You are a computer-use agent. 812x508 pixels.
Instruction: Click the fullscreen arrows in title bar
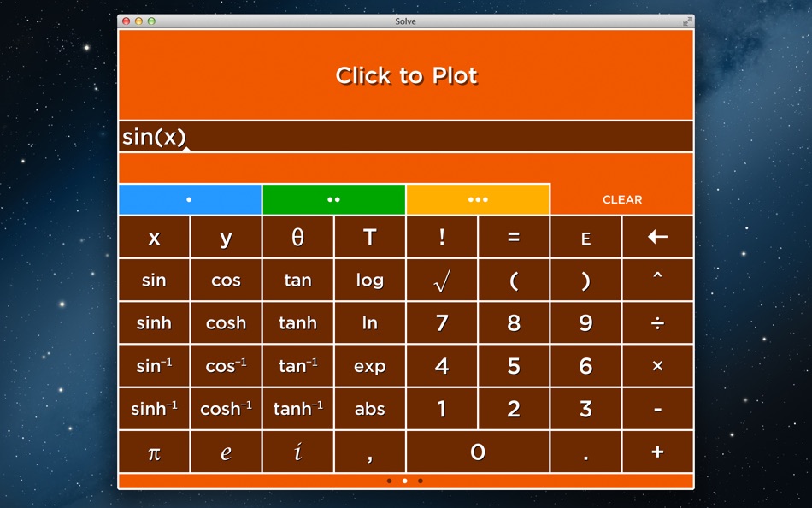pyautogui.click(x=687, y=21)
